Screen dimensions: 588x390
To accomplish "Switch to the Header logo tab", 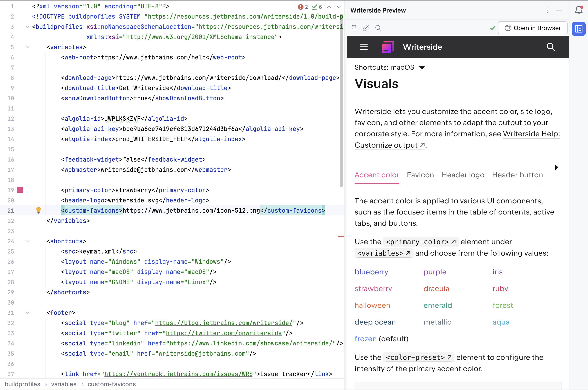I will [x=463, y=175].
